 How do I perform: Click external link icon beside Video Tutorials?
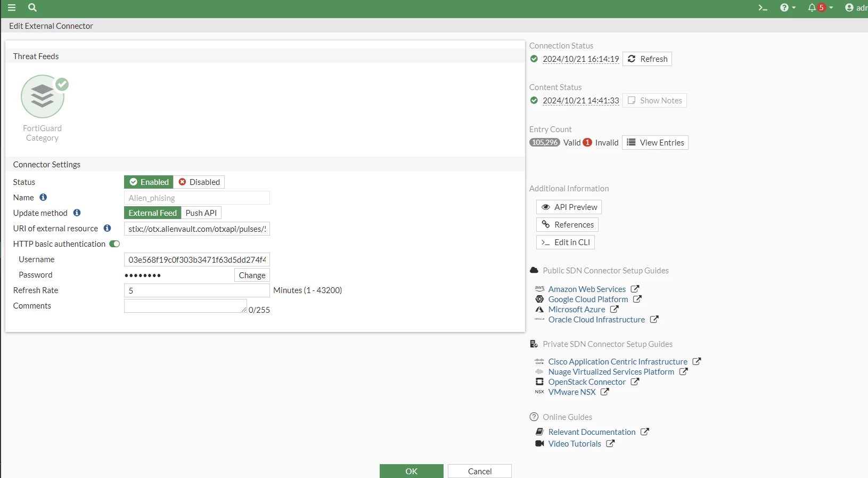(610, 443)
